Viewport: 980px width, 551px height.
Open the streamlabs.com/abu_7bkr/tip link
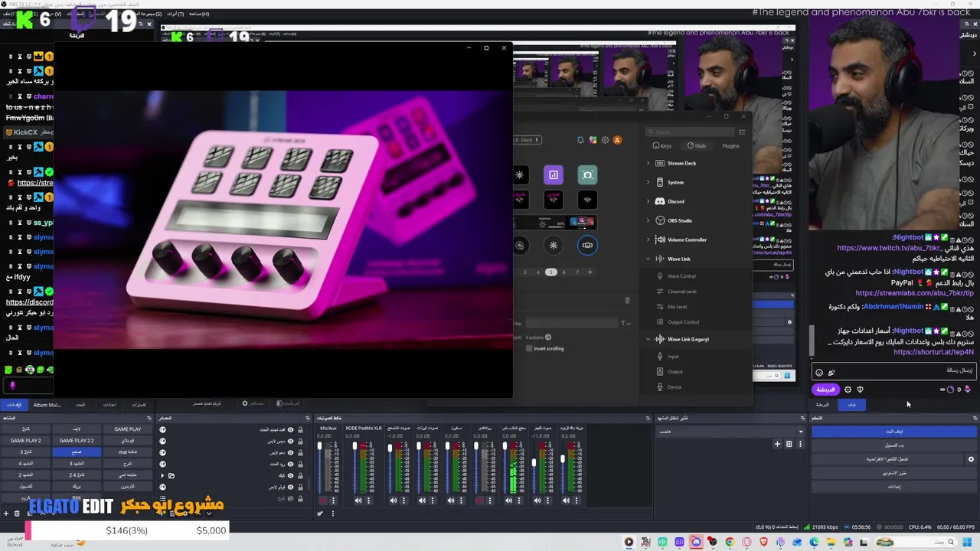tap(914, 293)
